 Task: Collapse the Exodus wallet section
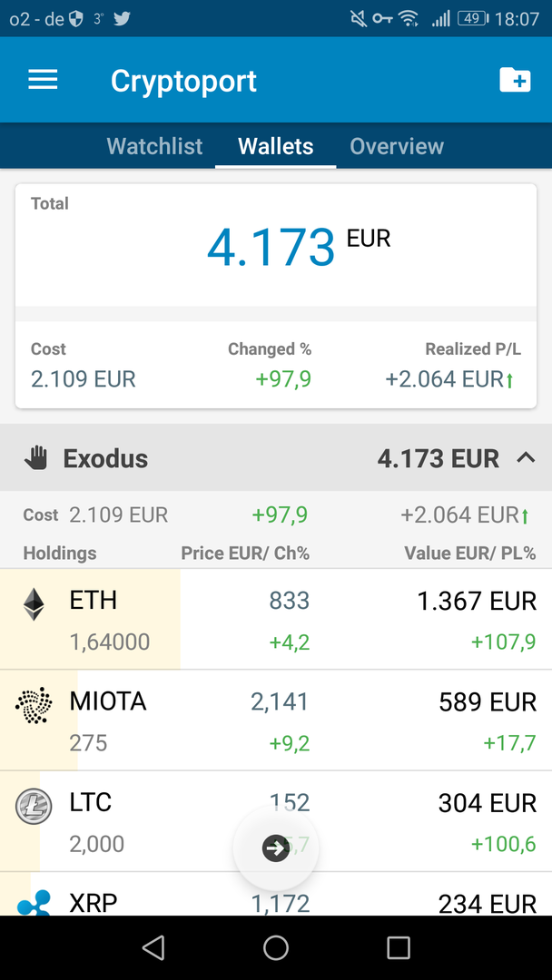coord(526,458)
